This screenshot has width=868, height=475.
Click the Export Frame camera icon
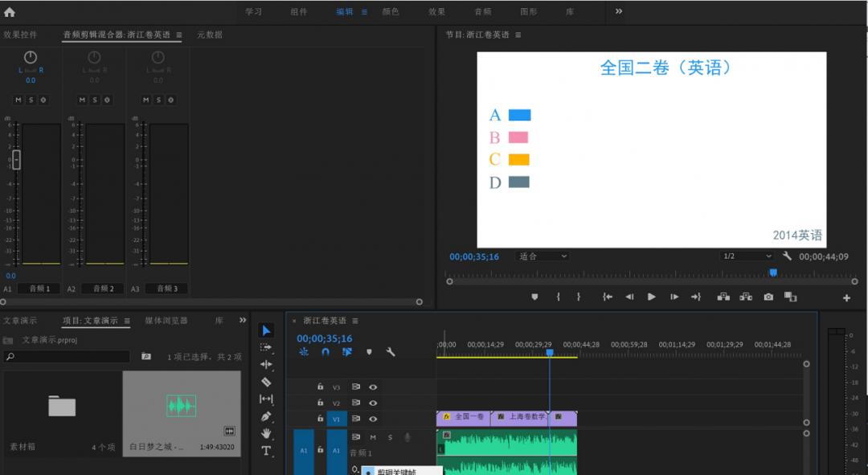tap(768, 297)
